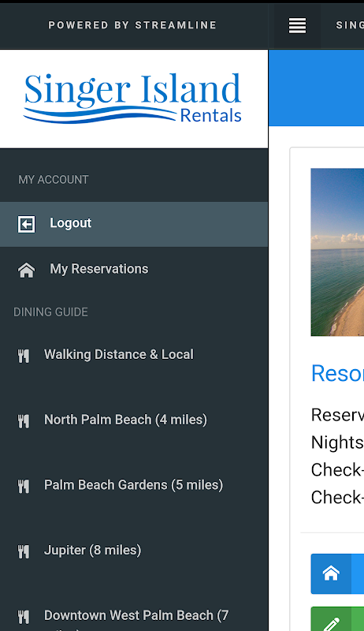Click fork-knife icon beside North Palm Beach
This screenshot has height=631, width=364.
(24, 421)
